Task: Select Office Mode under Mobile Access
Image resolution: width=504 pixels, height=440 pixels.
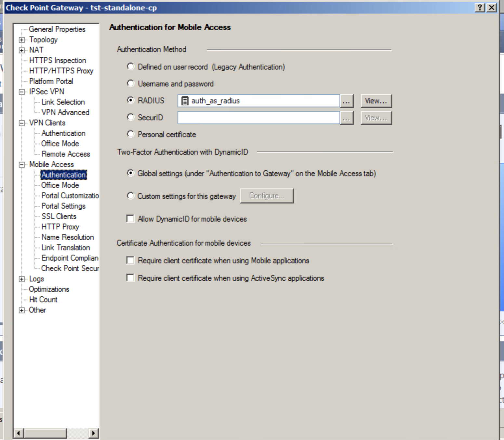Action: pos(60,185)
